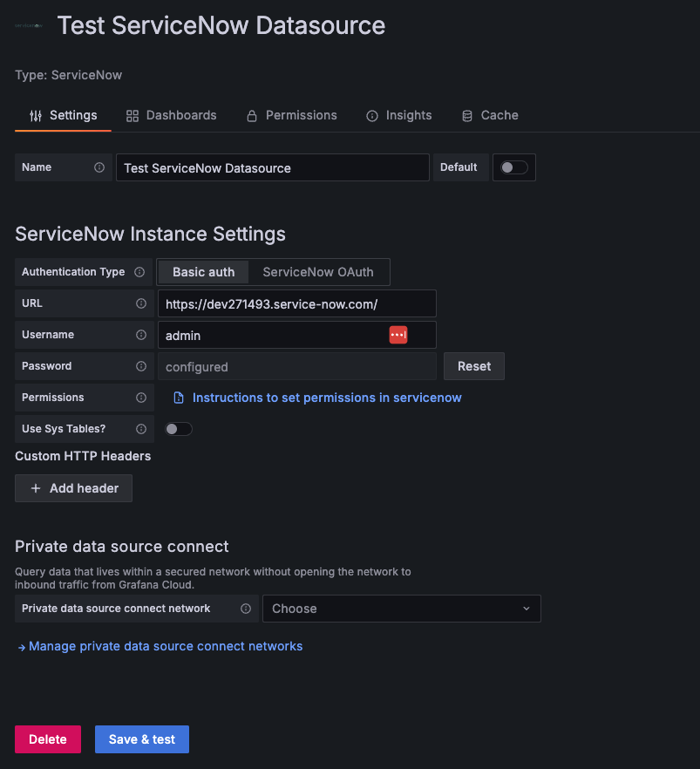This screenshot has height=769, width=700.
Task: Click the Use Sys Tables help icon
Action: click(141, 428)
